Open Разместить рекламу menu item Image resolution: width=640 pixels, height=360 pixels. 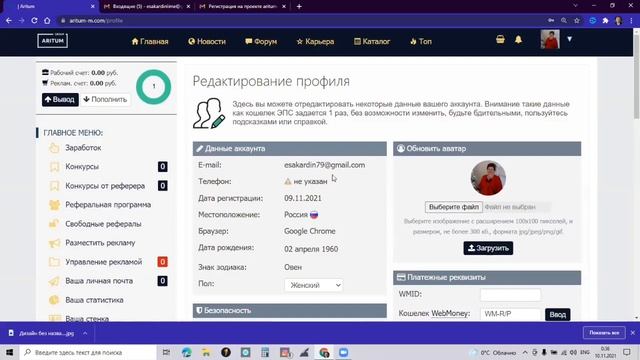100,242
